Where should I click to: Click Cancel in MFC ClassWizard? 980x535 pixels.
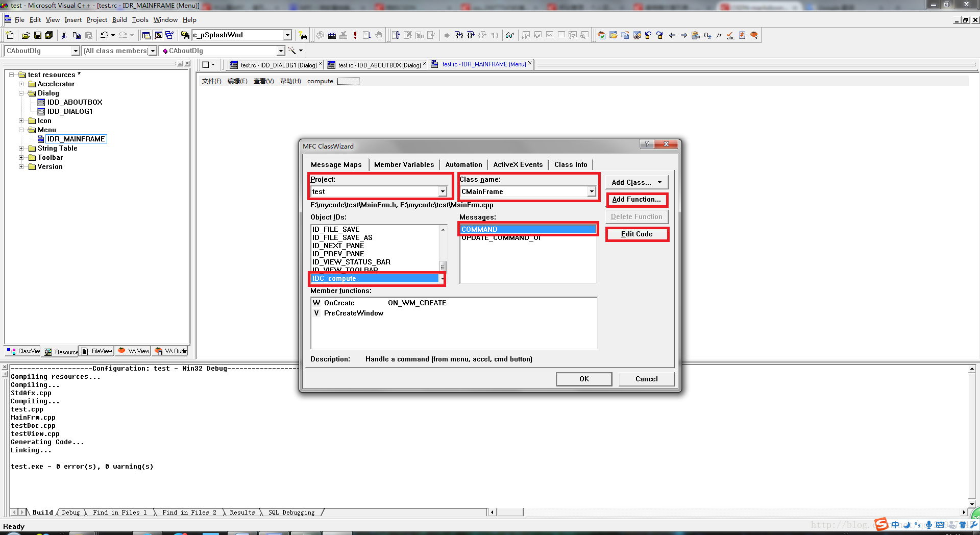(x=646, y=379)
